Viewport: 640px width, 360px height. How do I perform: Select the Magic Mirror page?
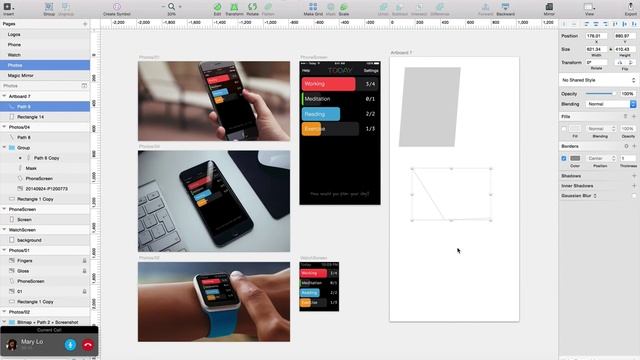[45, 76]
